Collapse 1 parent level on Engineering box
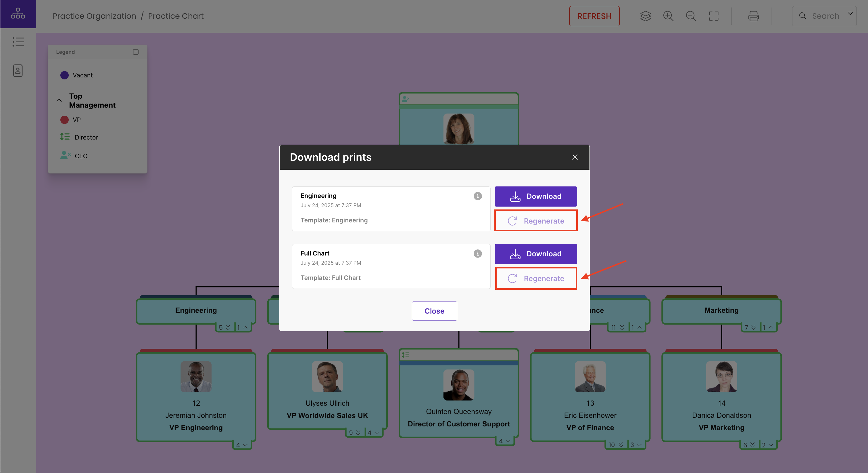The width and height of the screenshot is (868, 473). click(x=243, y=327)
